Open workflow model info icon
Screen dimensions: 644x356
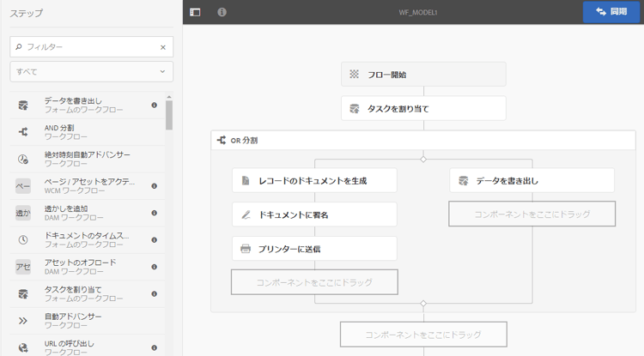click(222, 12)
